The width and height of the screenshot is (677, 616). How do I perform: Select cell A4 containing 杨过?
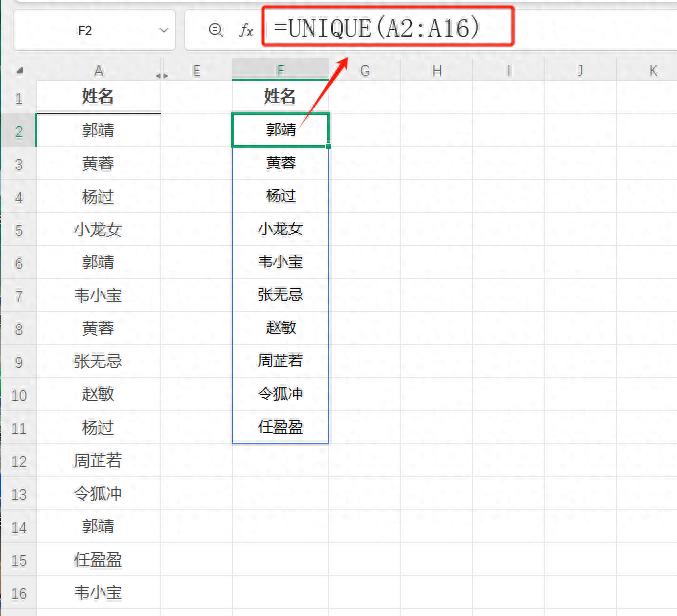[98, 197]
